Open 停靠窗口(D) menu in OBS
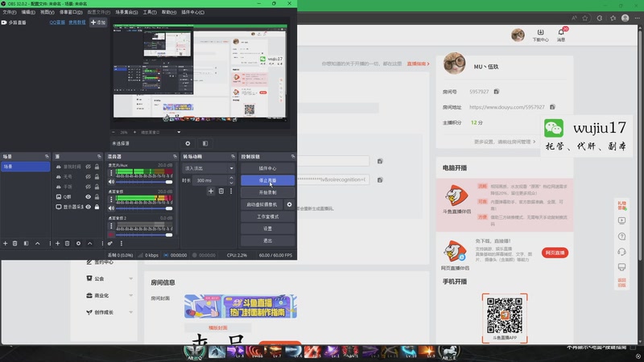This screenshot has height=362, width=644. point(71,12)
